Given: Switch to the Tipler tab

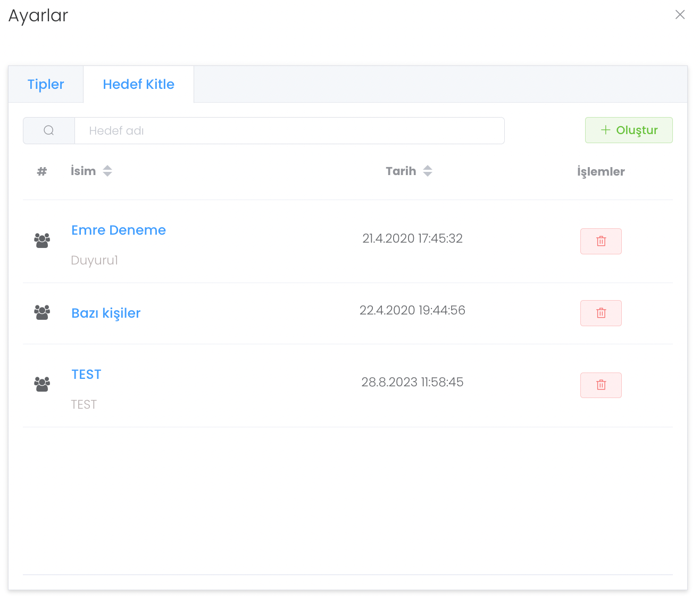Looking at the screenshot, I should click(46, 84).
